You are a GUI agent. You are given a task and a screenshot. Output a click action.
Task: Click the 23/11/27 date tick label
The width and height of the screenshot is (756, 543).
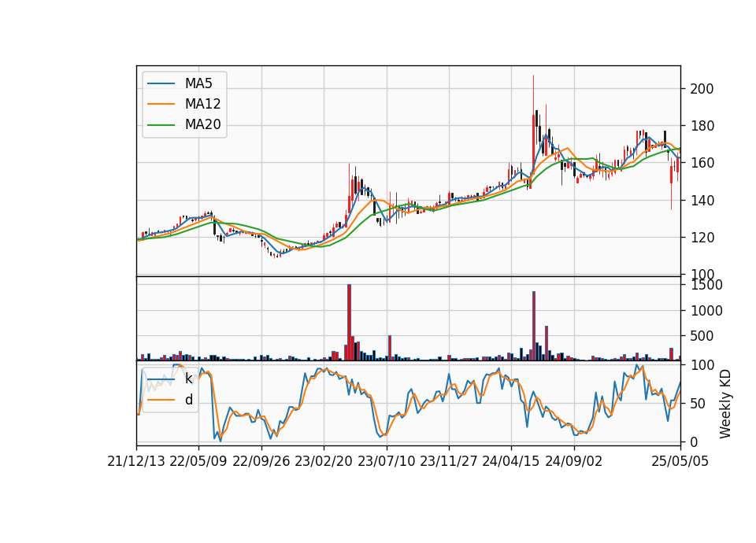(449, 461)
